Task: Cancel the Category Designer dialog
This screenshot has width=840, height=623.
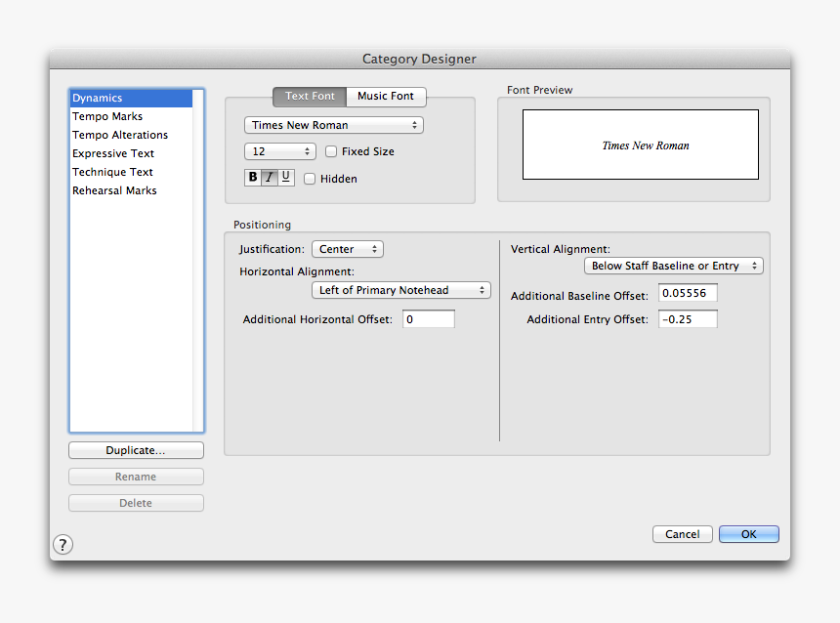Action: (x=682, y=534)
